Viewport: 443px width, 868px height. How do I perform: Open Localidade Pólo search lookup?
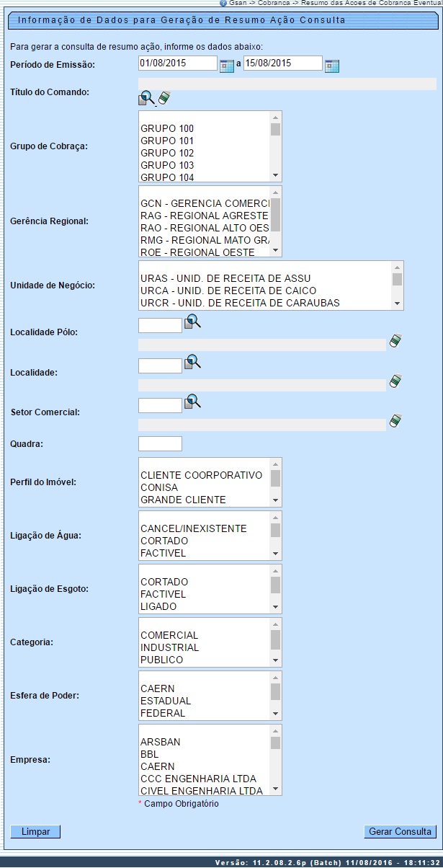pyautogui.click(x=192, y=322)
